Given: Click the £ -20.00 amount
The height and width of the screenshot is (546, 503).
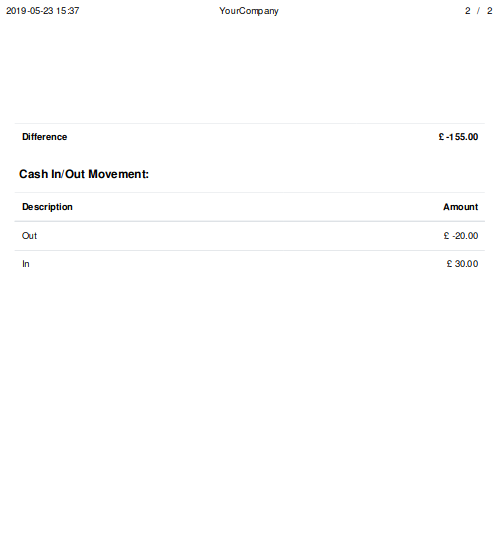Looking at the screenshot, I should pyautogui.click(x=461, y=236).
